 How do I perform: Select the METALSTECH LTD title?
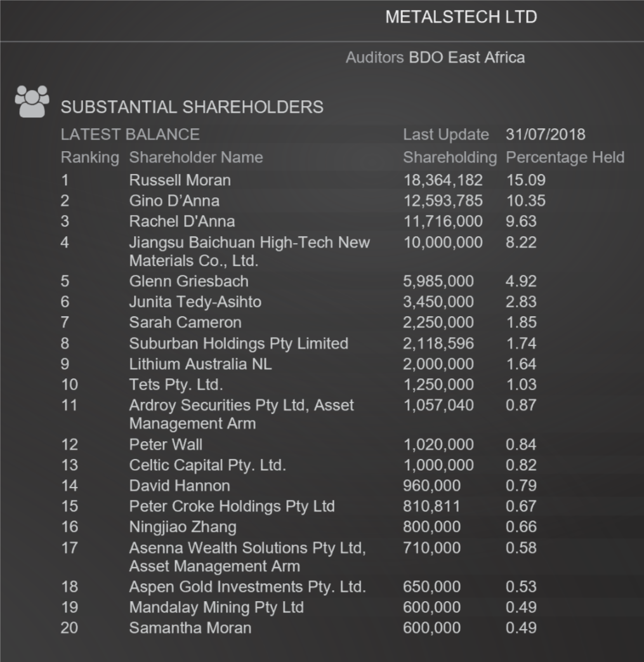tap(461, 17)
